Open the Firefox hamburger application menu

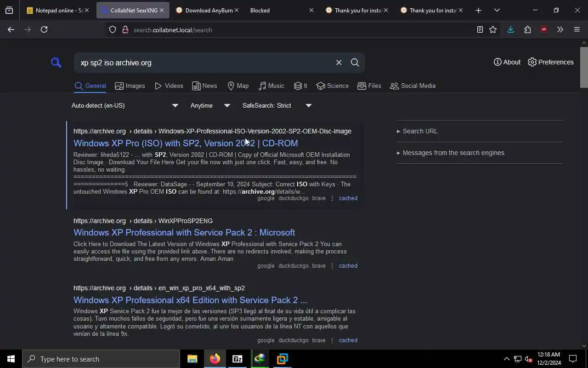[x=577, y=29]
